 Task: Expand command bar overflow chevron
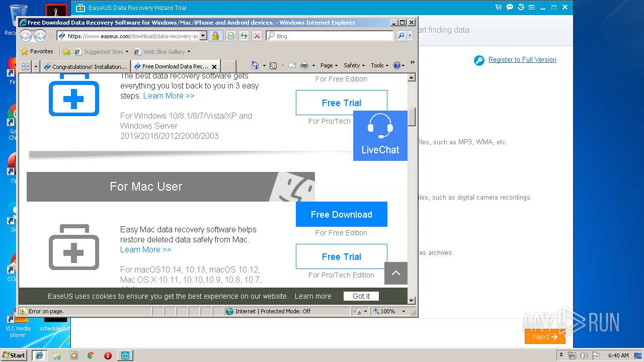(x=412, y=62)
